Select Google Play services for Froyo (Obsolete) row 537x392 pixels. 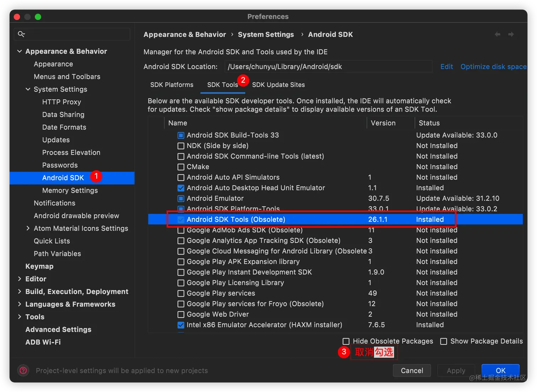coord(335,304)
